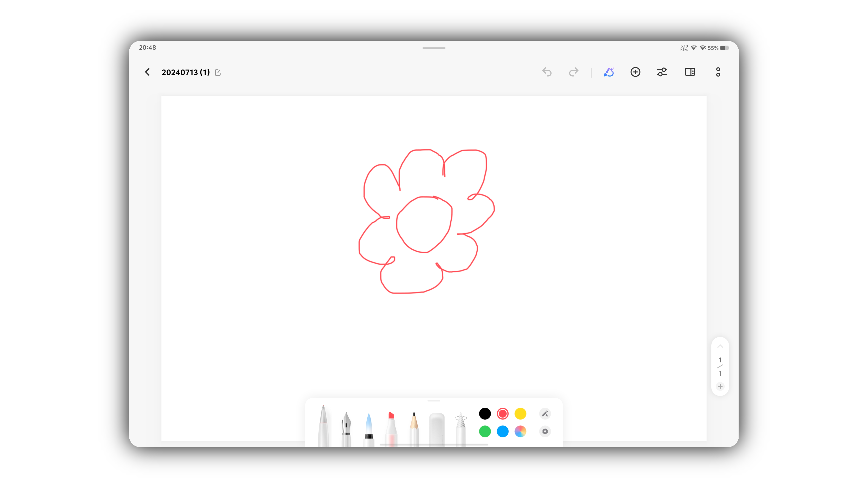Select the eraser tool
This screenshot has width=868, height=488.
point(437,430)
